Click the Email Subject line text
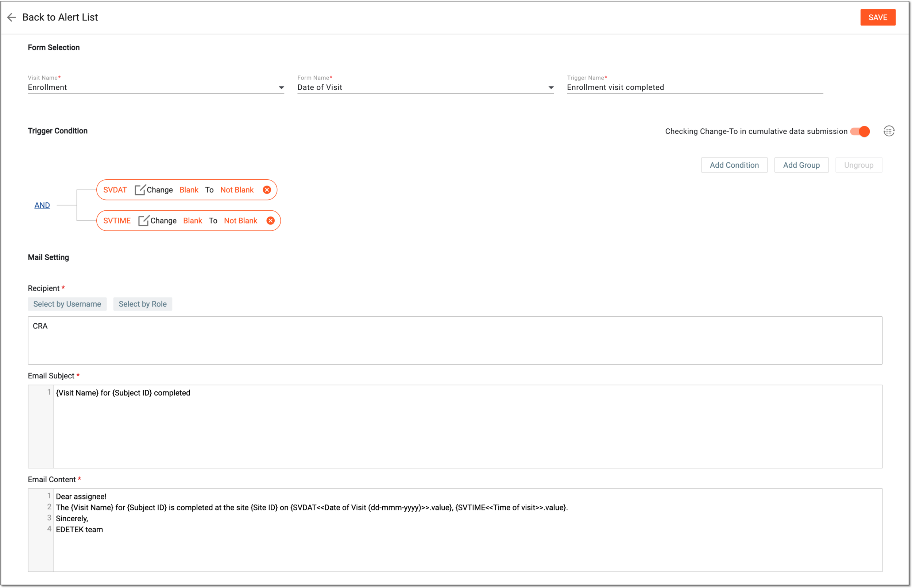The height and width of the screenshot is (588, 912). coord(123,393)
